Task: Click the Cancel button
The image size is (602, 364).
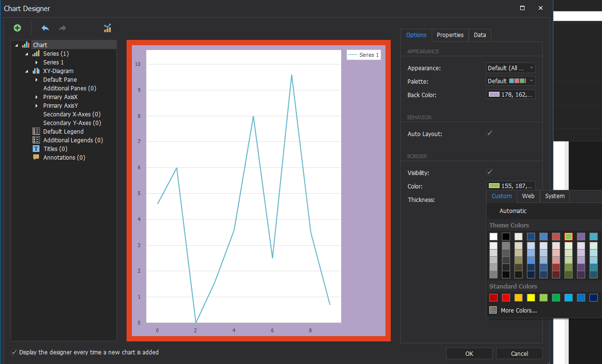Action: [519, 353]
